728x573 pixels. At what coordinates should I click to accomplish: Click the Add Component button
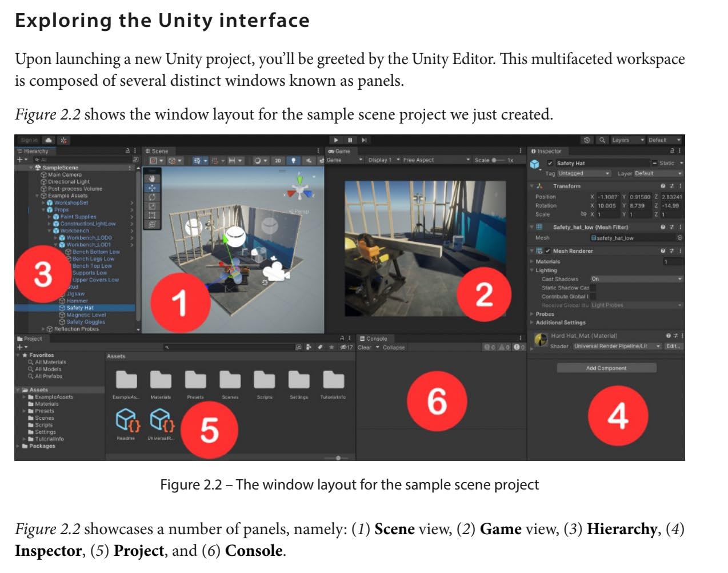[606, 368]
